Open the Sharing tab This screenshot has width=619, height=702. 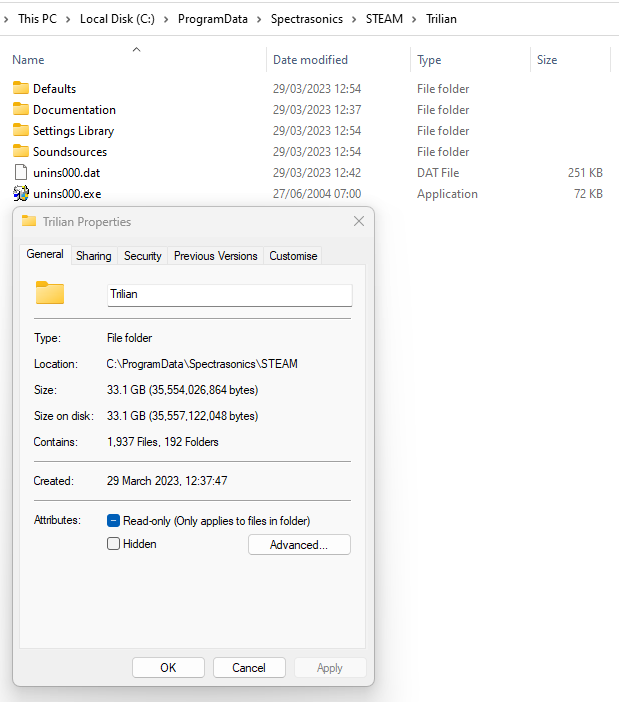[94, 256]
